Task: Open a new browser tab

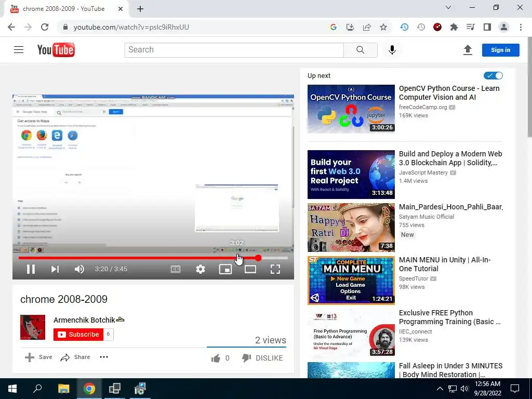Action: (140, 9)
